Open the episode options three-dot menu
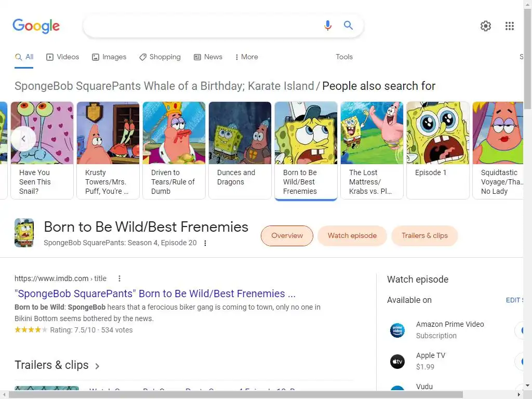This screenshot has width=532, height=399. 205,243
